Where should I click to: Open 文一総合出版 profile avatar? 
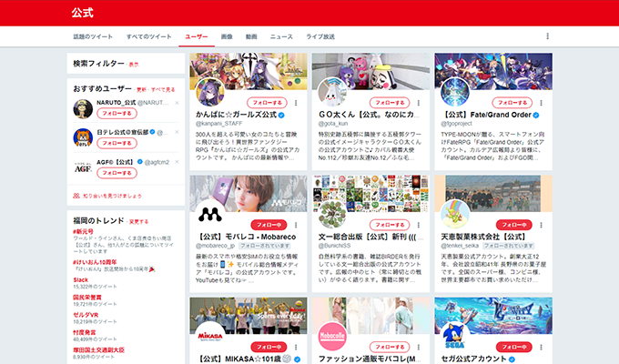[333, 215]
